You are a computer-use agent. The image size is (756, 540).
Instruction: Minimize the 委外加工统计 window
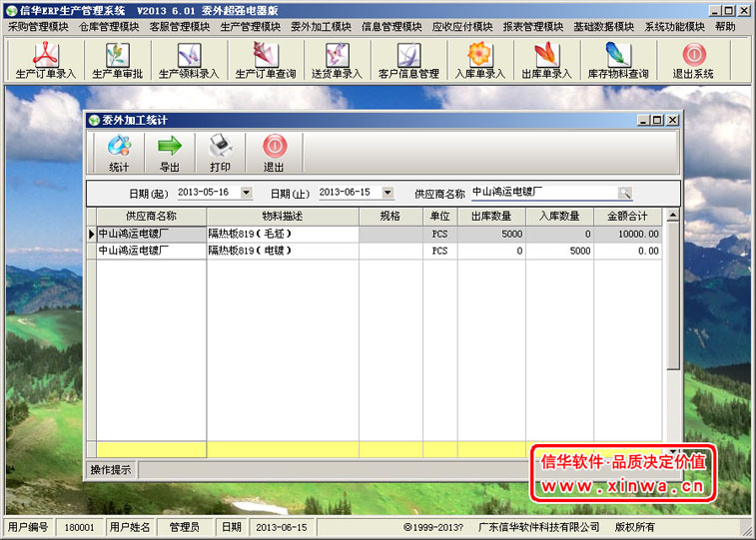[644, 120]
